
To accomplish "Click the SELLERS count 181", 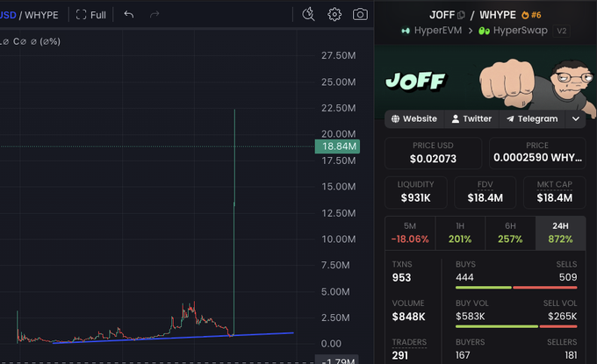I will click(x=571, y=355).
